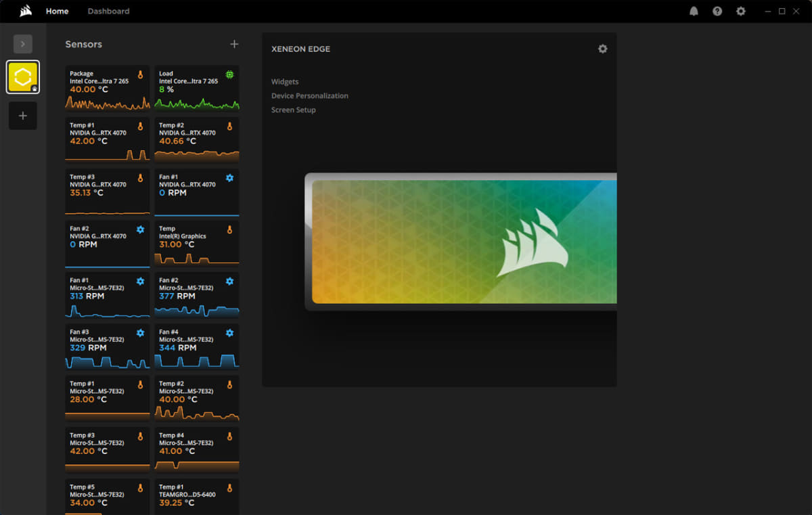Screen dimensions: 812x515
Task: Click fan icon on 377 RPM Fan #2 card
Action: click(x=229, y=281)
